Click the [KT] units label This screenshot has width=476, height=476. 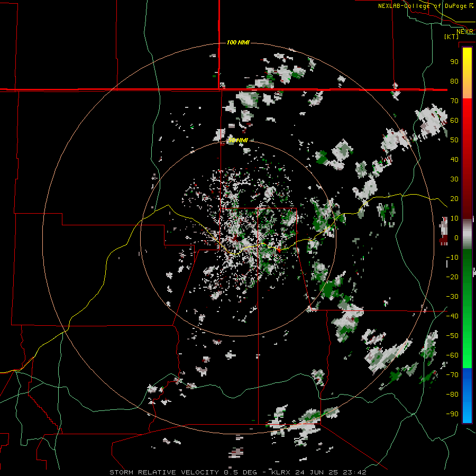tap(452, 36)
